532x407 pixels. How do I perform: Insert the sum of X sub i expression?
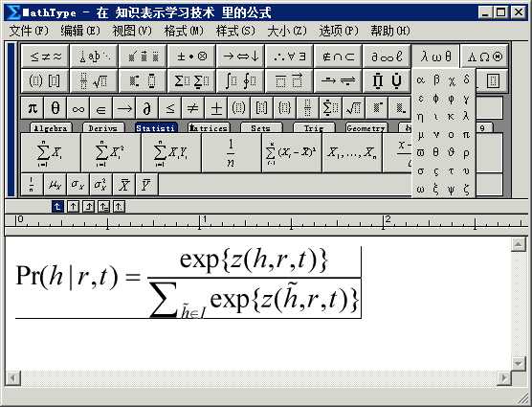[51, 153]
